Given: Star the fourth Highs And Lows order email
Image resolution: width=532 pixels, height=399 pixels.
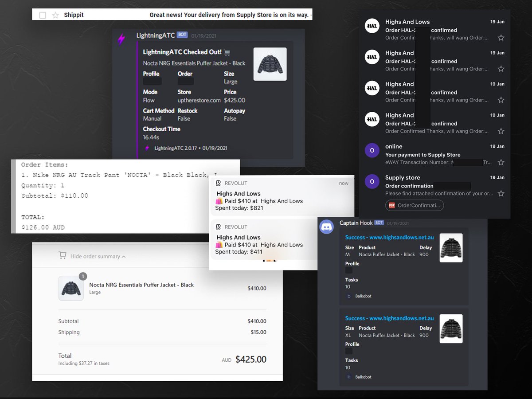Looking at the screenshot, I should pyautogui.click(x=501, y=131).
